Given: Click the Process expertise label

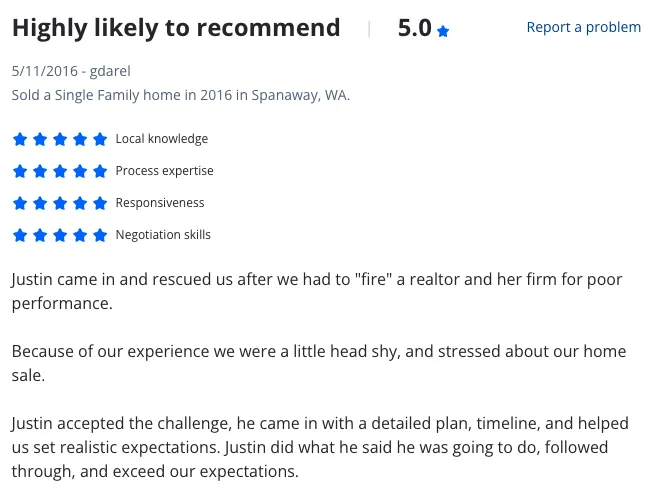Looking at the screenshot, I should [x=164, y=171].
